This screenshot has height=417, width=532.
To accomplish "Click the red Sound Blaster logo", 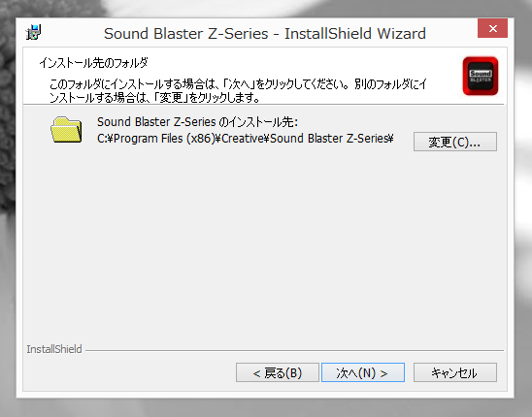I will tap(481, 76).
